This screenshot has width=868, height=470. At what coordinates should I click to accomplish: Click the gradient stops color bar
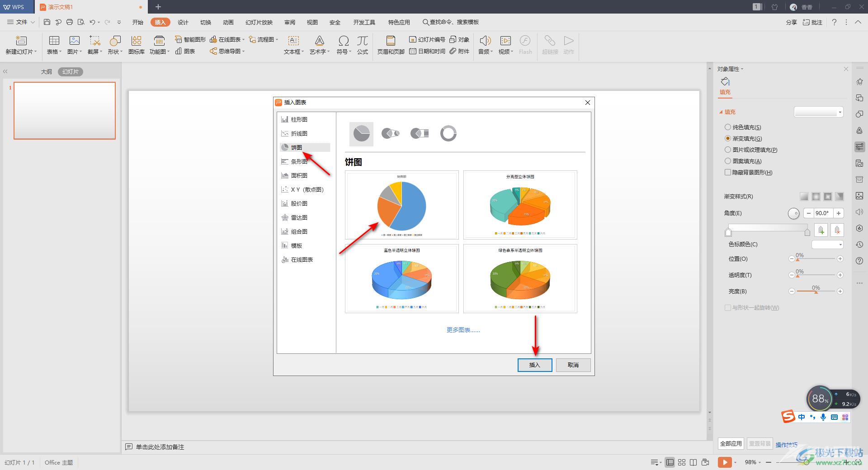pyautogui.click(x=768, y=228)
